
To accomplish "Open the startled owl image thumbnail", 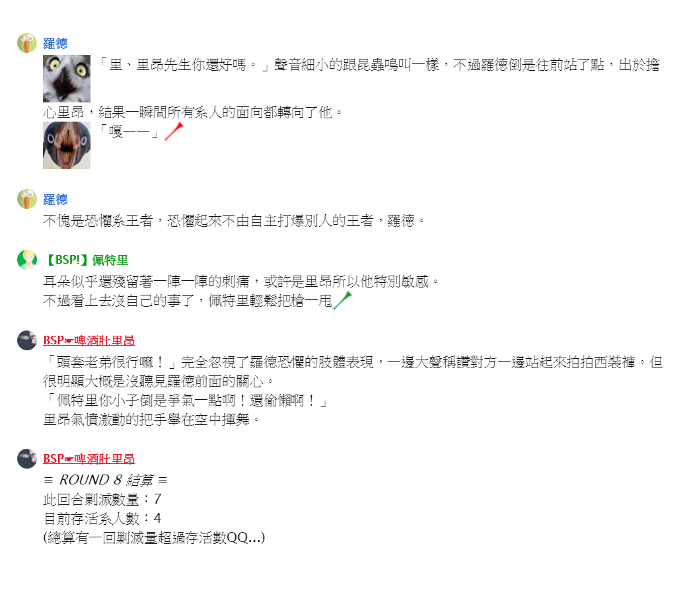I will 67,79.
